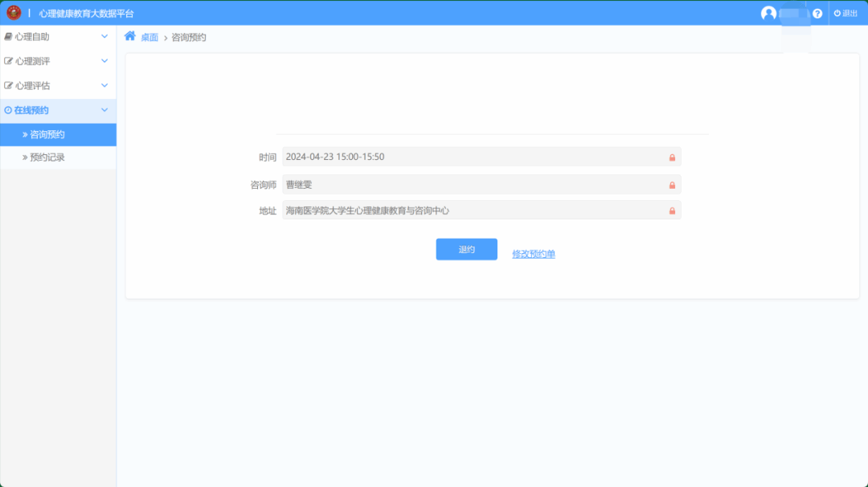The image size is (868, 487).
Task: Click the platform logo emblem
Action: 14,12
